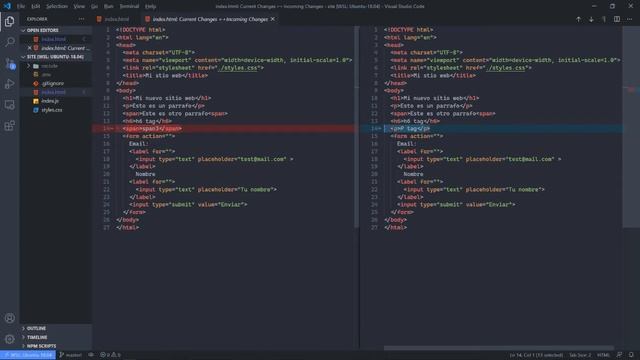Open errors and warnings problems status

pos(110,355)
